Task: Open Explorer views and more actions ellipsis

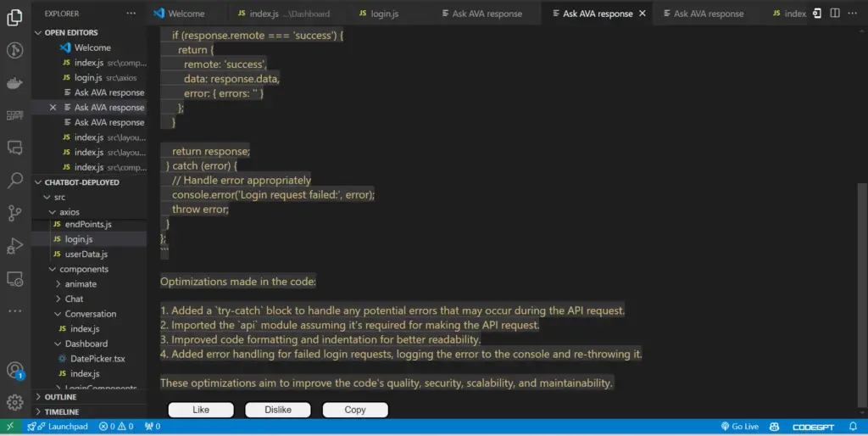Action: pos(131,14)
